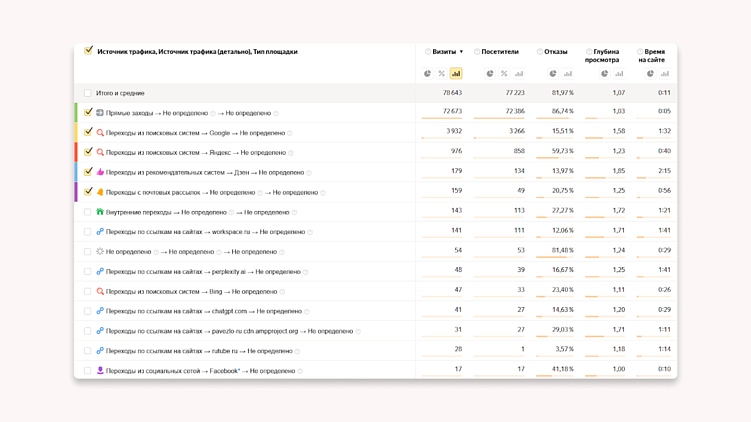Click the Отказы column header
Image resolution: width=751 pixels, height=422 pixels.
556,52
